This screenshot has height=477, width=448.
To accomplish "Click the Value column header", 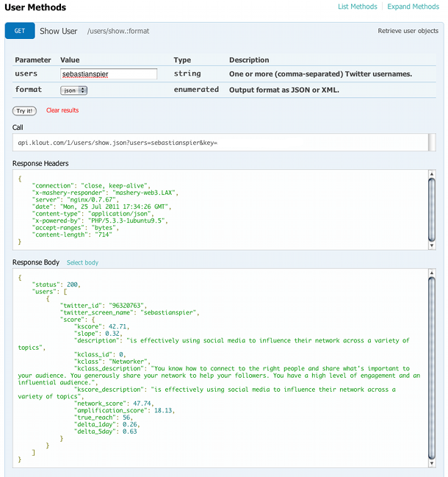I will [70, 60].
